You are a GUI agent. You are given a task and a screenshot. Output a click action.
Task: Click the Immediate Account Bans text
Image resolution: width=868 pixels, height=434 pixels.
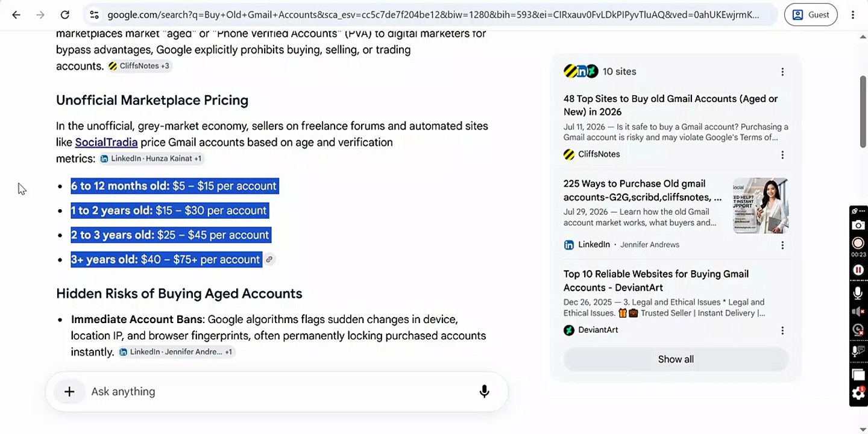click(x=137, y=319)
